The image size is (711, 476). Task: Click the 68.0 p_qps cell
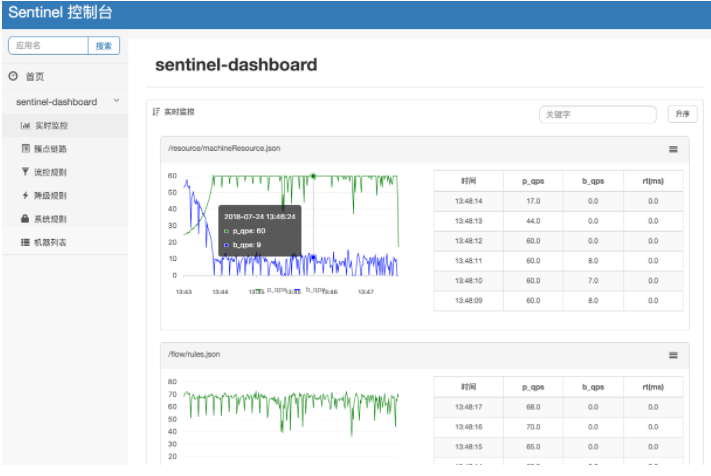tap(533, 407)
